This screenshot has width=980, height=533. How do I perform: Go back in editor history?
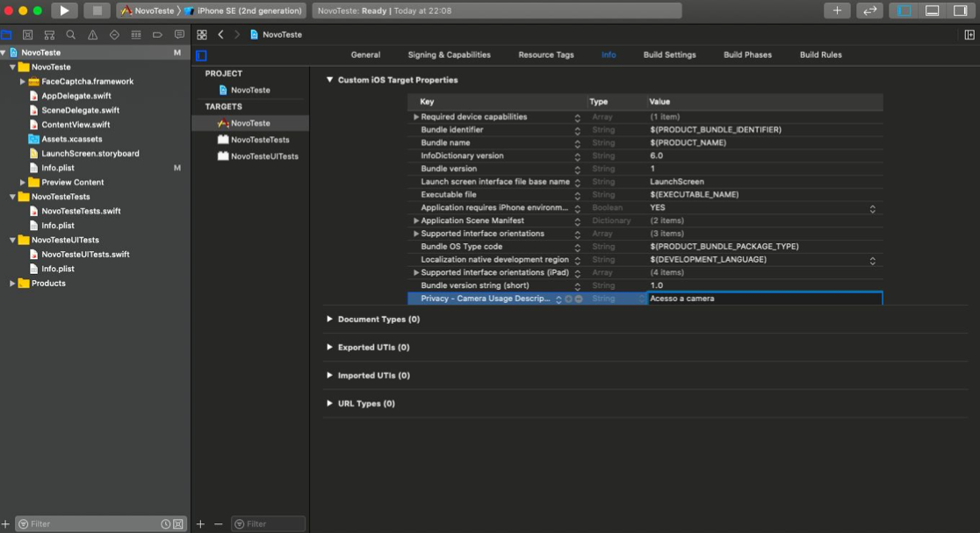(x=220, y=35)
